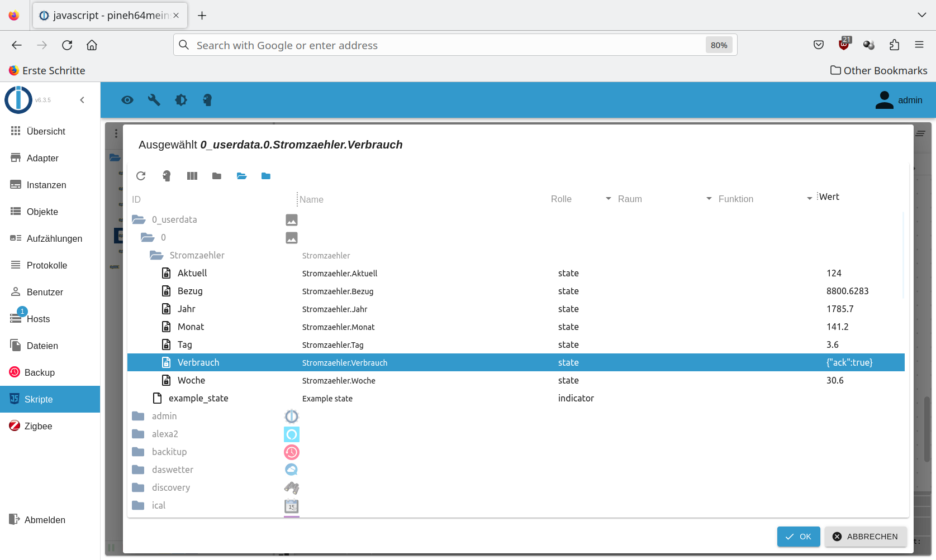Click the refresh tree icon in dialog

tap(141, 176)
